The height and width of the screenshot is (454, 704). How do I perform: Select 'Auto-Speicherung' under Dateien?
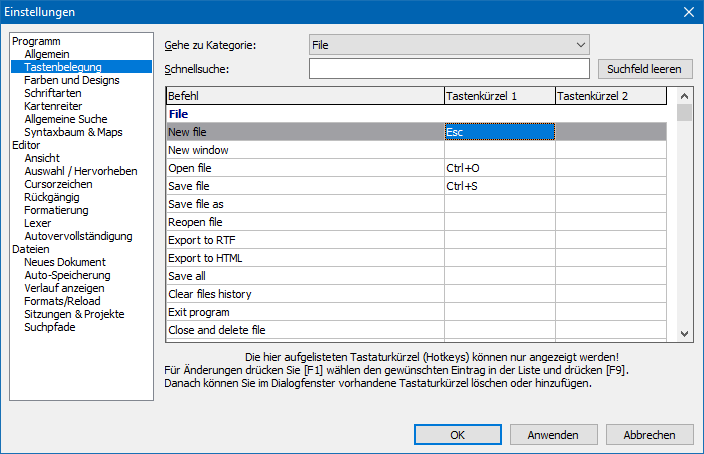pos(67,275)
